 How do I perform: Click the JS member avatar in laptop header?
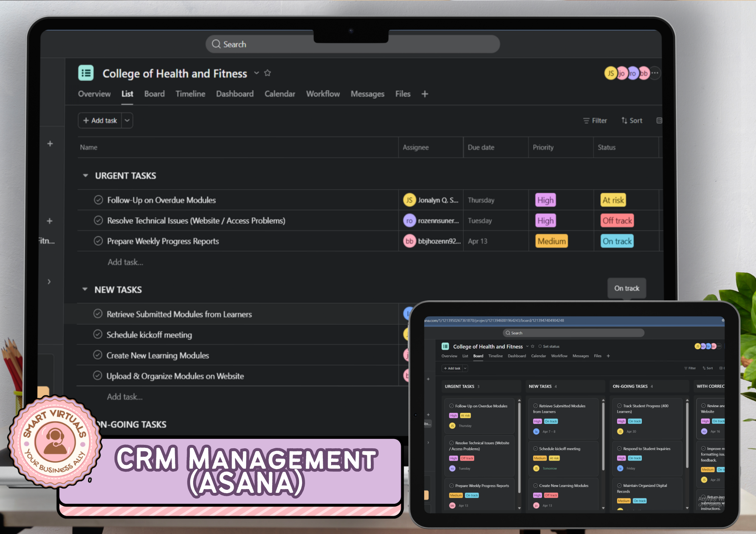pos(610,73)
